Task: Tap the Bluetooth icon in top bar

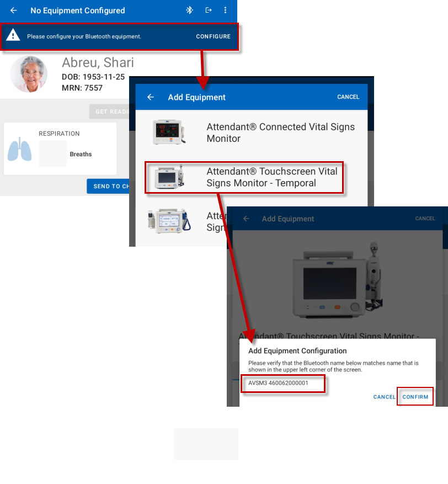Action: tap(189, 10)
